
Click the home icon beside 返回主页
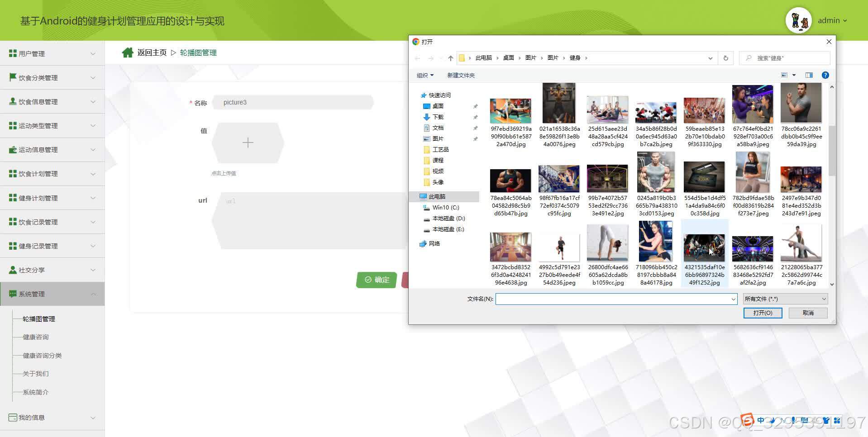pyautogui.click(x=128, y=52)
